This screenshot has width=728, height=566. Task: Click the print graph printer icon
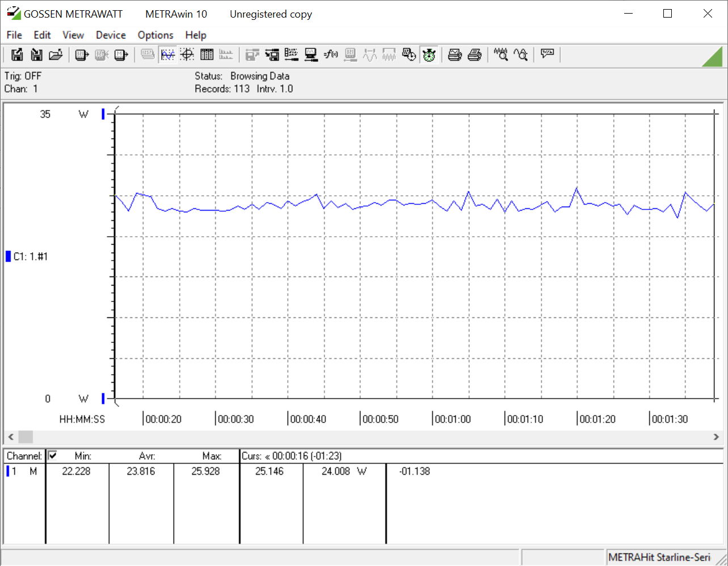455,54
